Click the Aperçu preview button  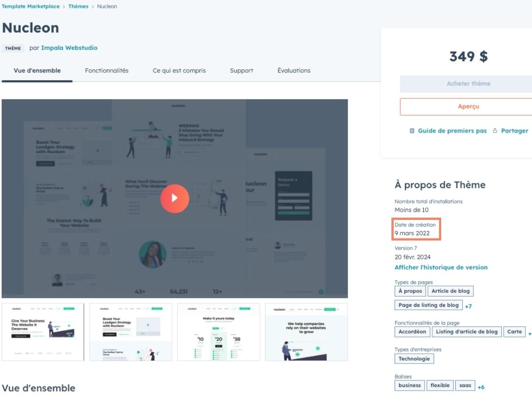pyautogui.click(x=466, y=107)
